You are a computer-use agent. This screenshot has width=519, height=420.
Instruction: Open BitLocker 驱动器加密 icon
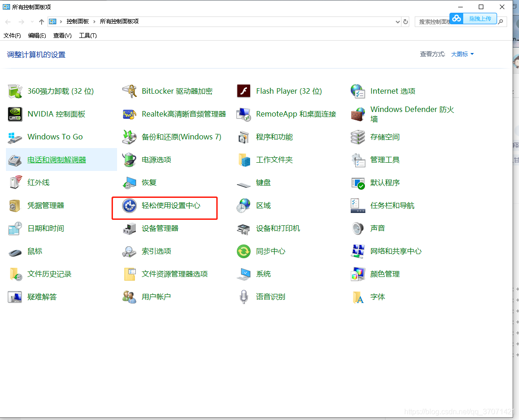coord(129,91)
